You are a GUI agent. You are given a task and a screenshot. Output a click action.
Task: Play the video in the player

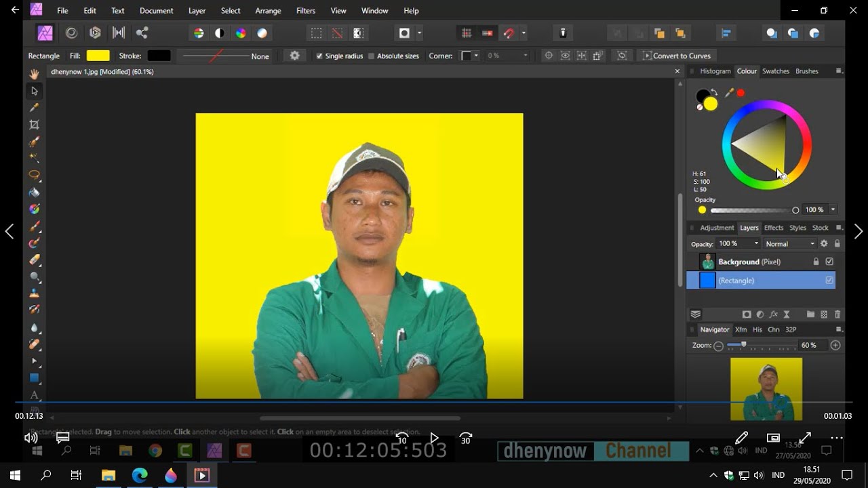point(434,438)
